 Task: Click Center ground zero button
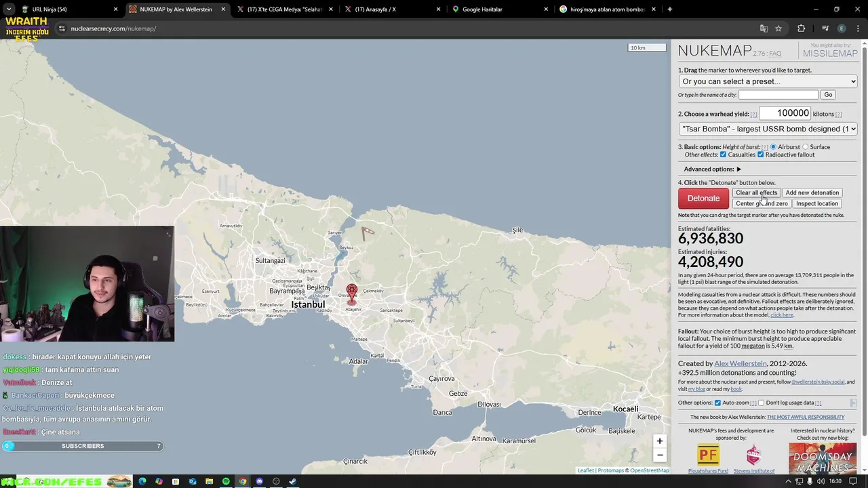[762, 203]
